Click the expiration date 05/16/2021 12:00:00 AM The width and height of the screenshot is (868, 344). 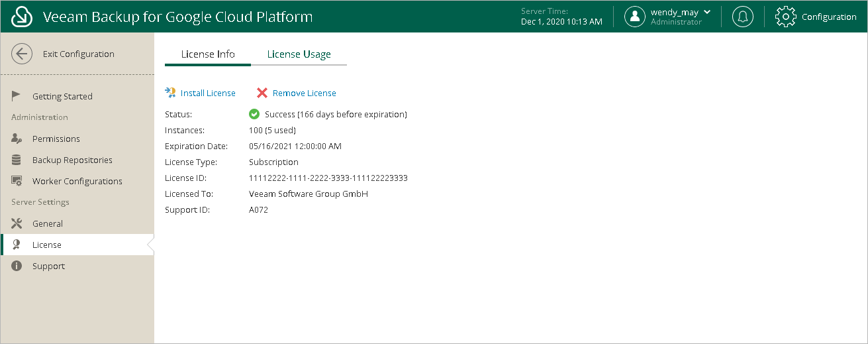(x=295, y=146)
